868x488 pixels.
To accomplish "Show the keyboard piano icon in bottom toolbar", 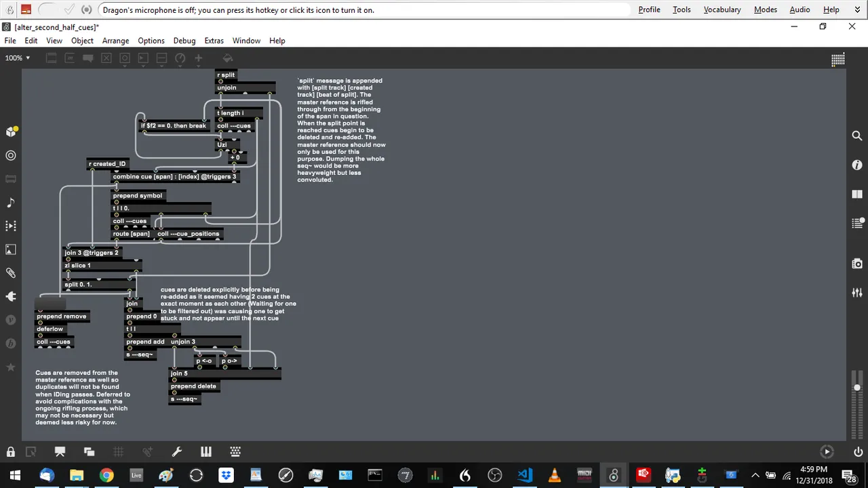I will tap(206, 452).
